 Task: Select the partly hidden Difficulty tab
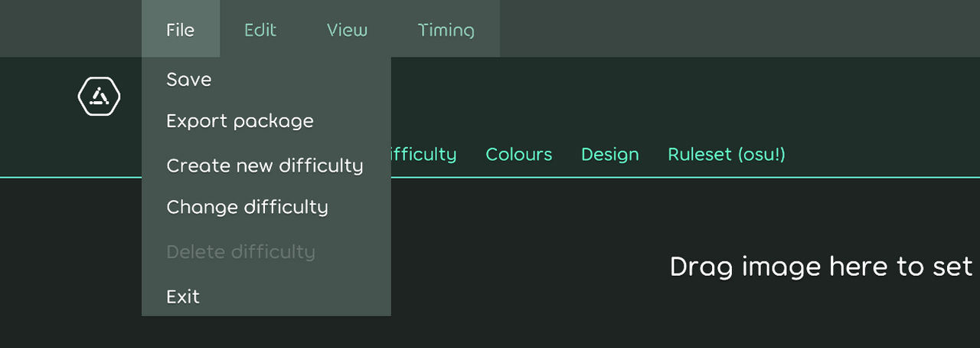point(424,154)
